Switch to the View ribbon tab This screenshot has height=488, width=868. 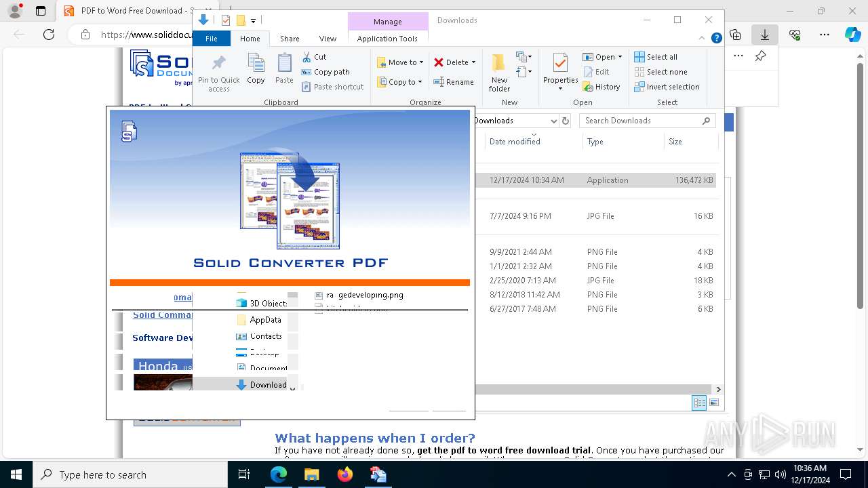click(x=328, y=39)
